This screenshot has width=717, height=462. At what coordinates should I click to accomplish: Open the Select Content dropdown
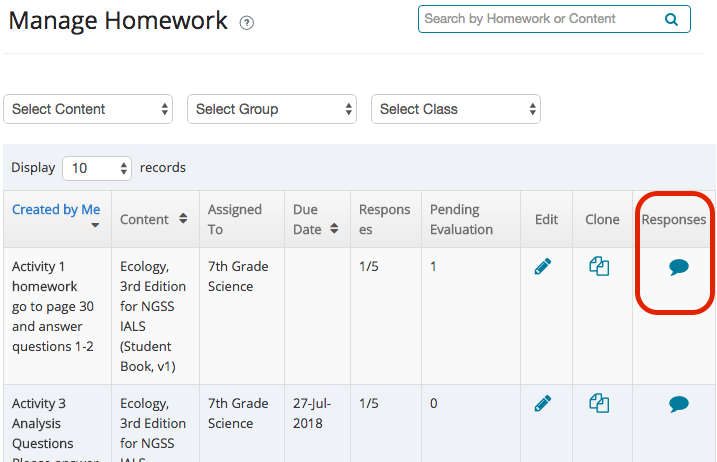88,109
